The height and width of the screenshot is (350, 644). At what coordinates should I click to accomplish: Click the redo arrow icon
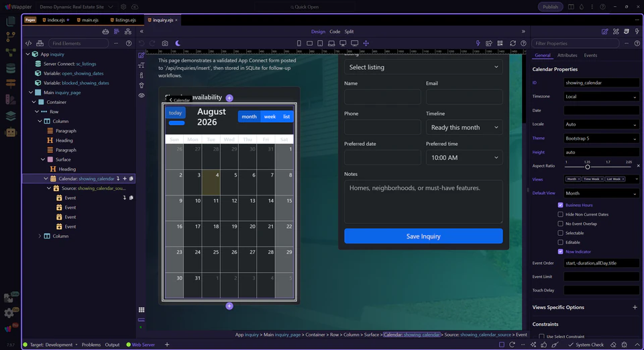coord(152,43)
